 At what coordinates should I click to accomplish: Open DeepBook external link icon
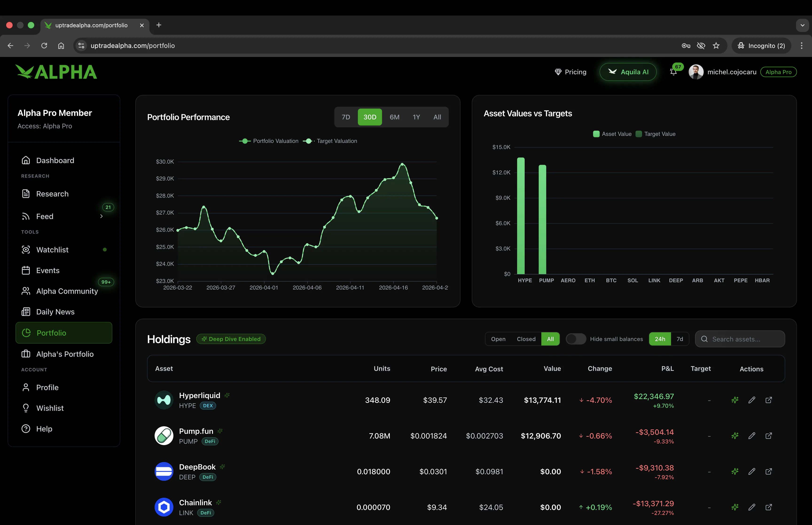click(x=769, y=471)
